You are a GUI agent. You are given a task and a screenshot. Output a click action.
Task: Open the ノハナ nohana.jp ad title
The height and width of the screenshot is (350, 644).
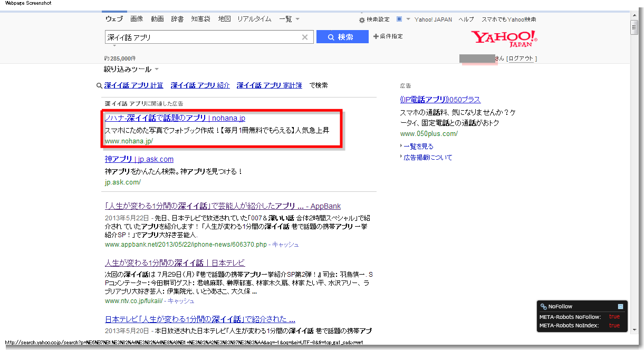coord(175,118)
